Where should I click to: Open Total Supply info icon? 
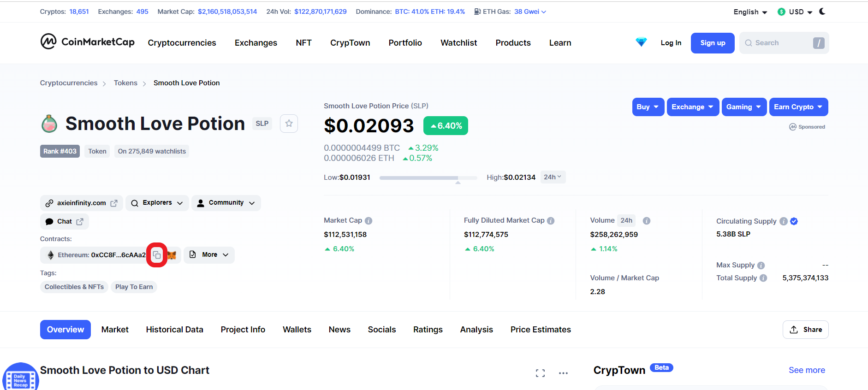tap(763, 278)
